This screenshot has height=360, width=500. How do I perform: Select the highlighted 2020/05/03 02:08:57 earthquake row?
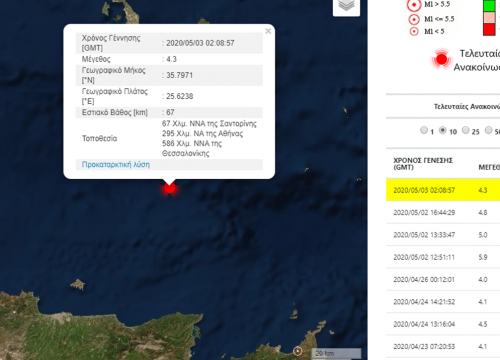coord(443,190)
